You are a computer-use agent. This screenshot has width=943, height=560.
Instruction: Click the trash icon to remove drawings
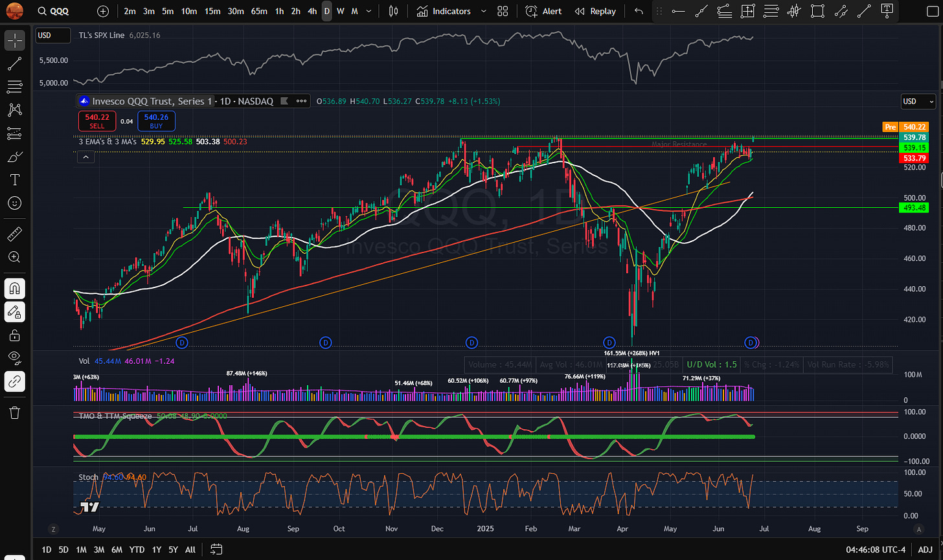click(14, 412)
